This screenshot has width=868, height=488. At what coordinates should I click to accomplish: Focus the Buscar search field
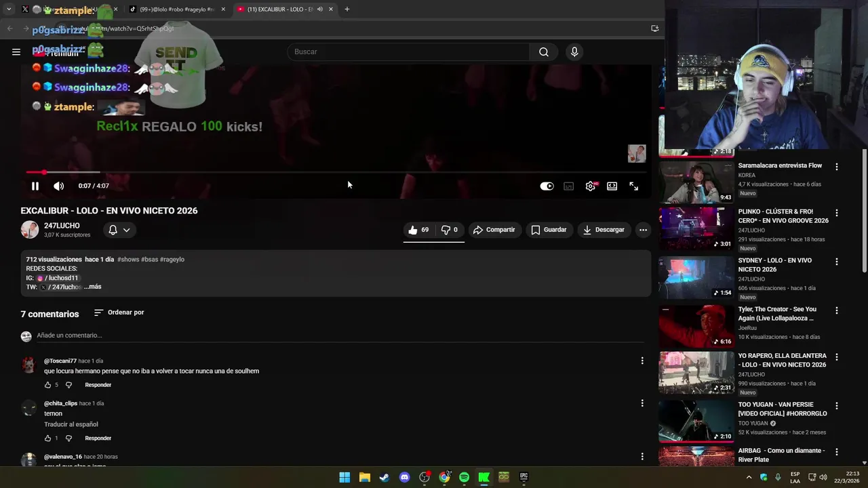pos(408,52)
